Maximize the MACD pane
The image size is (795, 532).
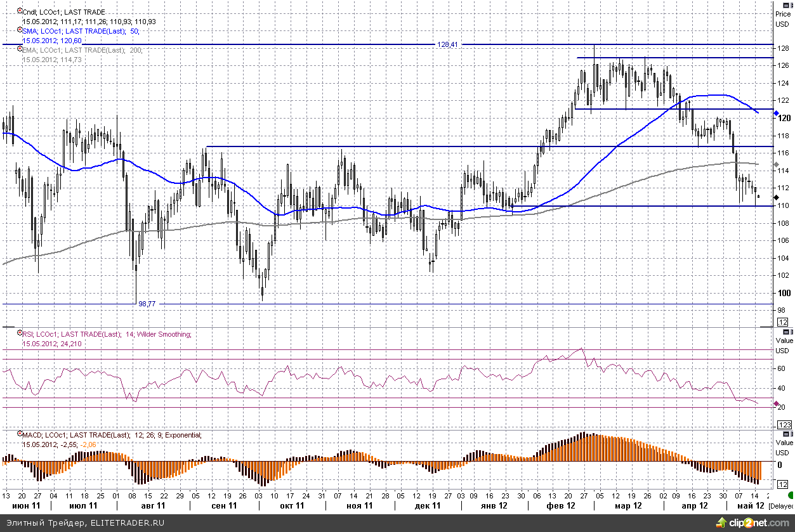click(787, 433)
